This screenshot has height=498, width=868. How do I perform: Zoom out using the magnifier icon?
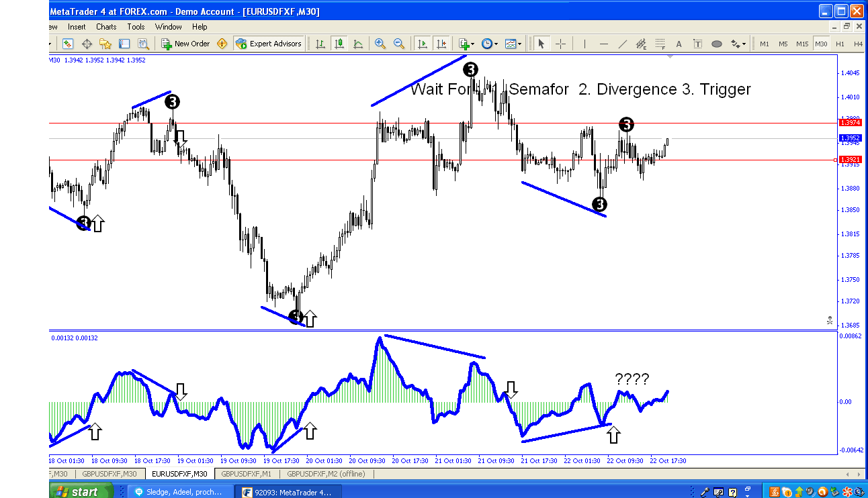(399, 43)
